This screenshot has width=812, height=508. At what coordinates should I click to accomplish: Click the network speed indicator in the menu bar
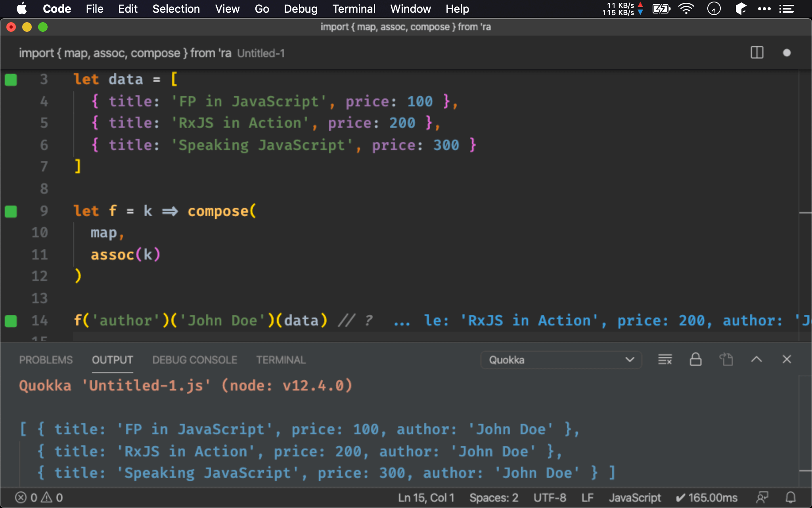point(622,9)
